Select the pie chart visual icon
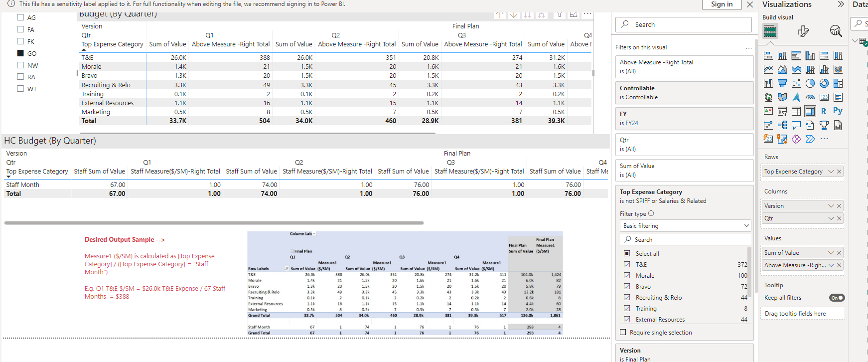 pos(810,83)
